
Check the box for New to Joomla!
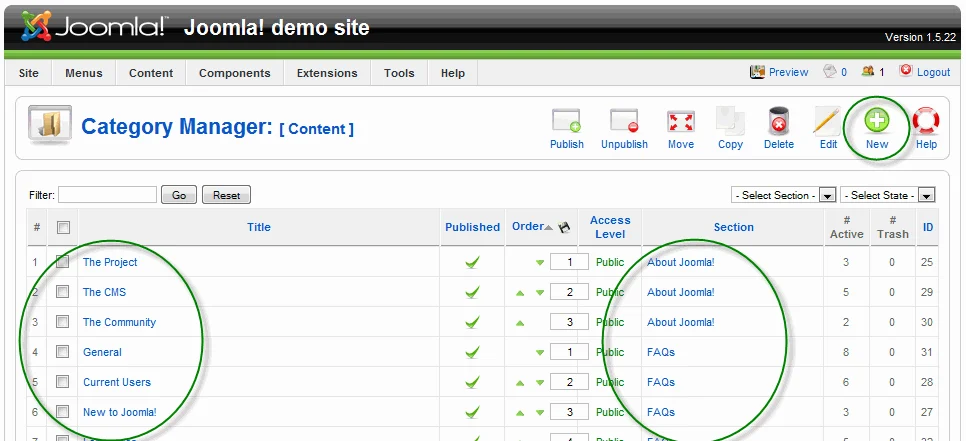[62, 411]
